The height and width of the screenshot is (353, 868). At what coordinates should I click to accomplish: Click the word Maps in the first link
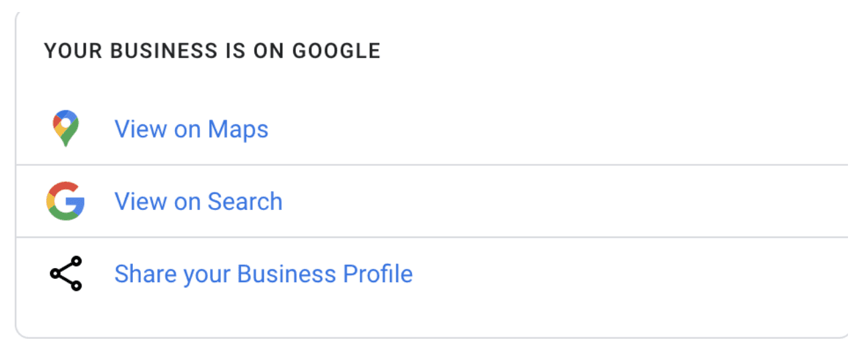pyautogui.click(x=238, y=129)
